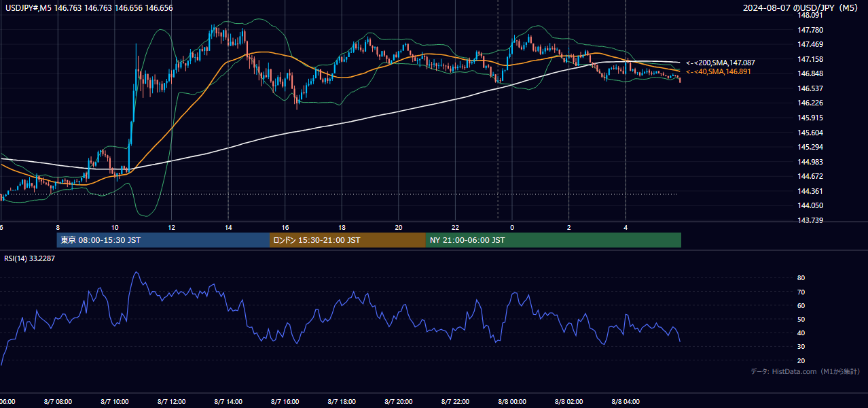Click the RSI scale value 40
868x408 pixels.
point(801,333)
